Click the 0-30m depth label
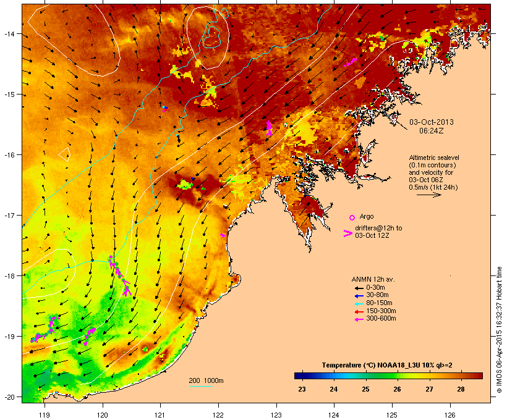The width and height of the screenshot is (507, 420). pyautogui.click(x=375, y=288)
